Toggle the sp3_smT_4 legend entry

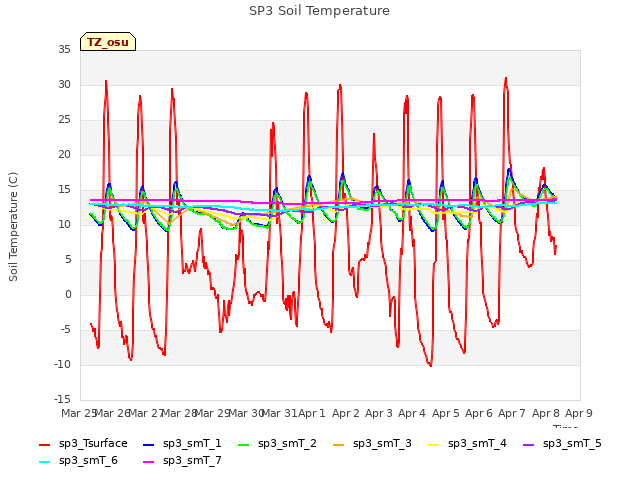[x=467, y=444]
